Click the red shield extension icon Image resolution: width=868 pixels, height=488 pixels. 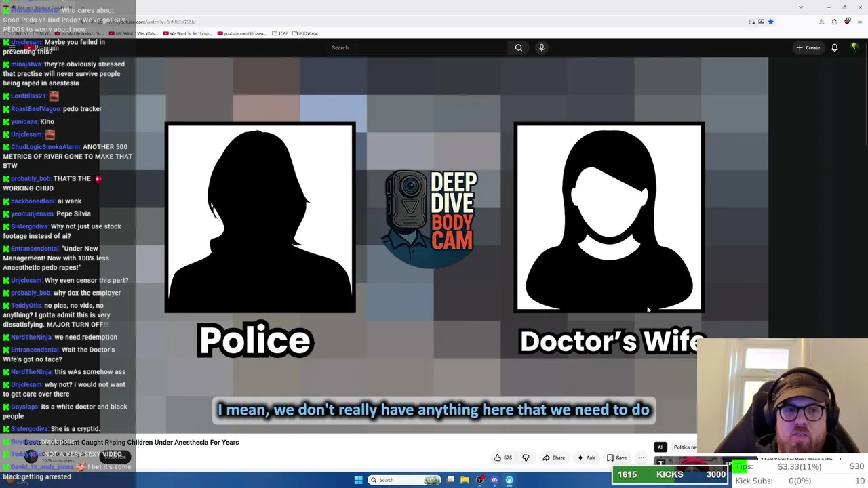click(847, 22)
